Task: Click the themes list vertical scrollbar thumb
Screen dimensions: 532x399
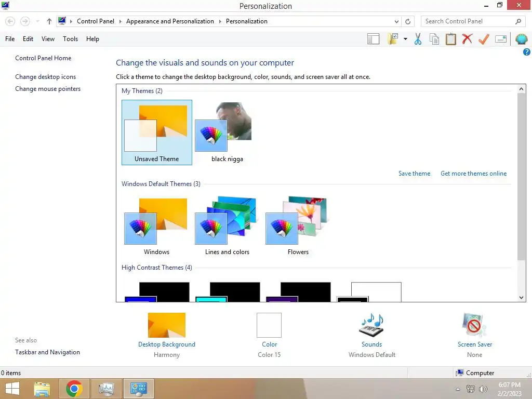Action: [521, 177]
